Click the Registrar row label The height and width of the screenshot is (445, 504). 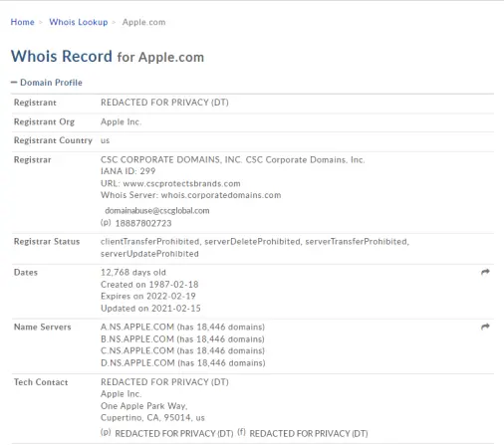click(x=33, y=160)
